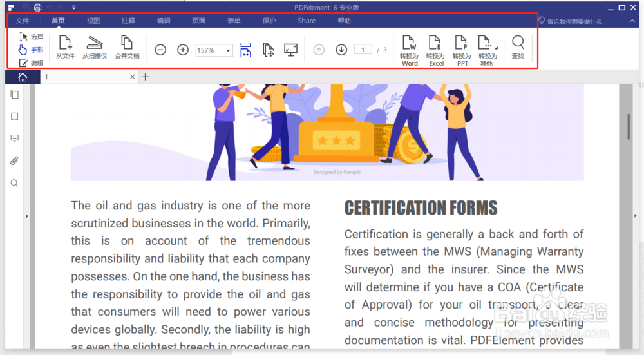
Task: Click the undo arrow in title bar
Action: pyautogui.click(x=50, y=7)
